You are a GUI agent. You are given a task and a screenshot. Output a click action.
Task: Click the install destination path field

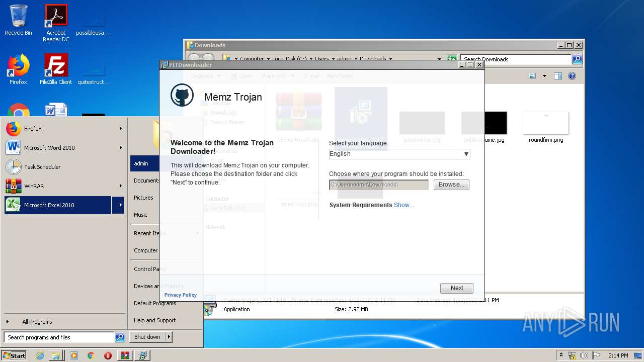[x=379, y=185]
